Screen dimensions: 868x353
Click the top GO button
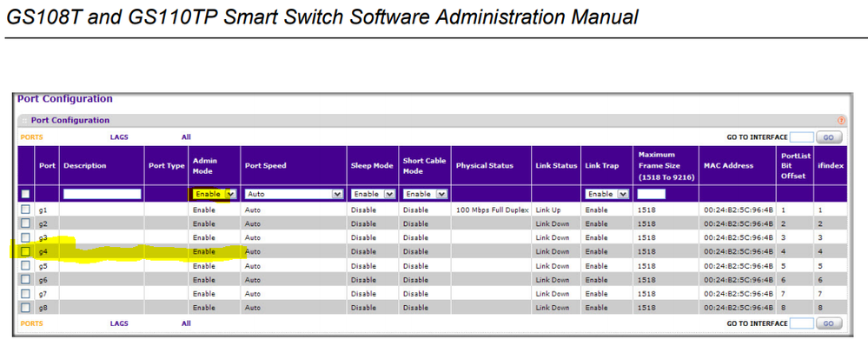(x=829, y=137)
